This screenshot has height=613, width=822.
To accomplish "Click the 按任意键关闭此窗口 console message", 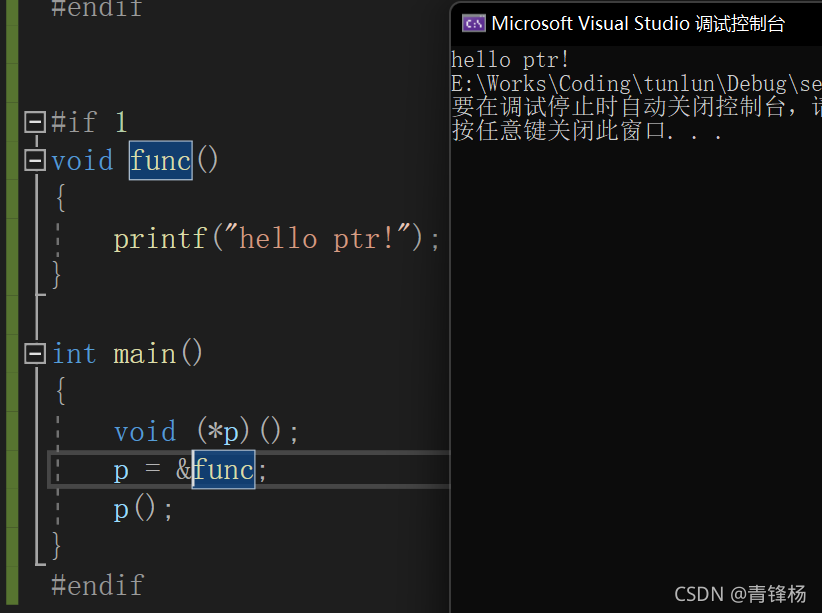I will (586, 131).
